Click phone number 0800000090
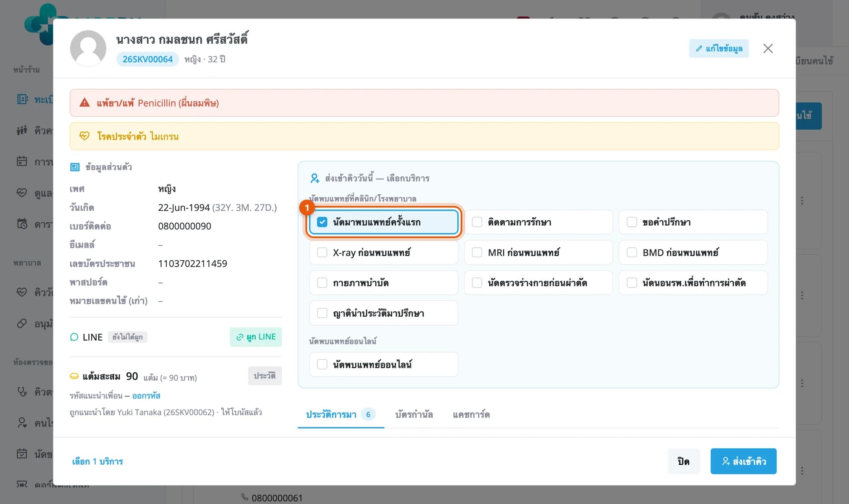The height and width of the screenshot is (504, 849). tap(185, 226)
